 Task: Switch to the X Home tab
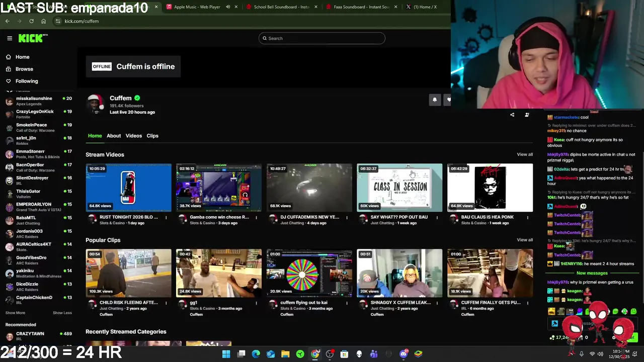tap(421, 7)
